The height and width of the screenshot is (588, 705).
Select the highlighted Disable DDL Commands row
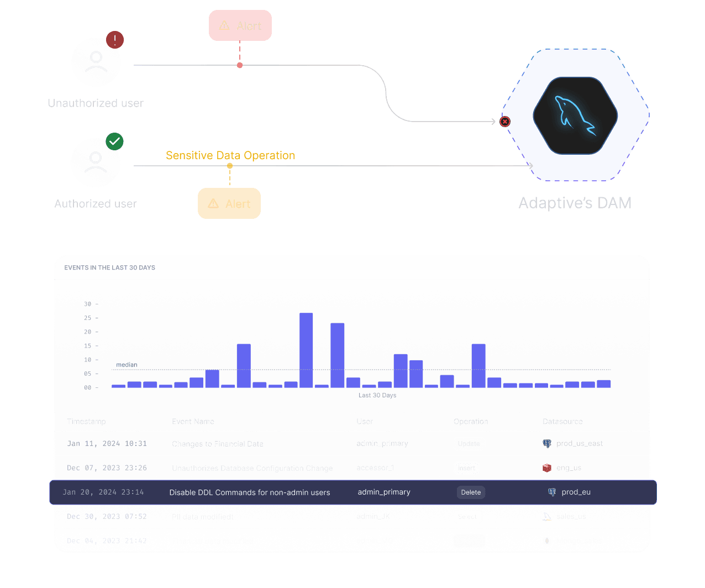point(353,492)
